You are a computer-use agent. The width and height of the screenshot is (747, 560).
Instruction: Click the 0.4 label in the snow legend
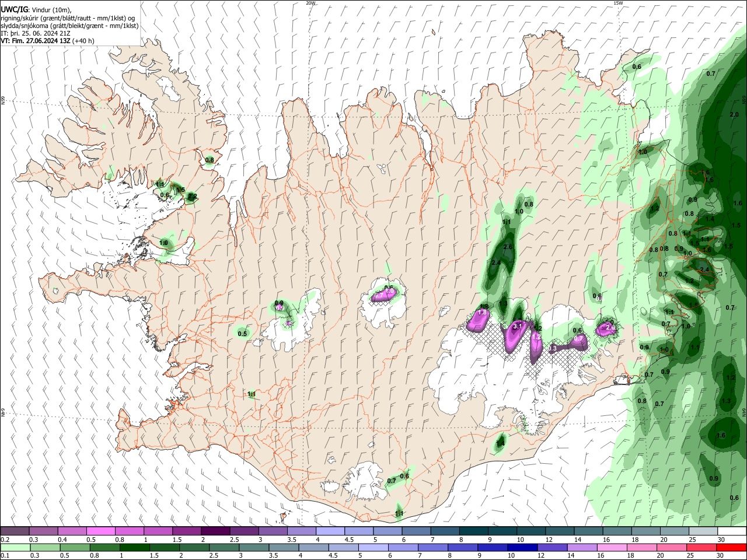[62, 540]
